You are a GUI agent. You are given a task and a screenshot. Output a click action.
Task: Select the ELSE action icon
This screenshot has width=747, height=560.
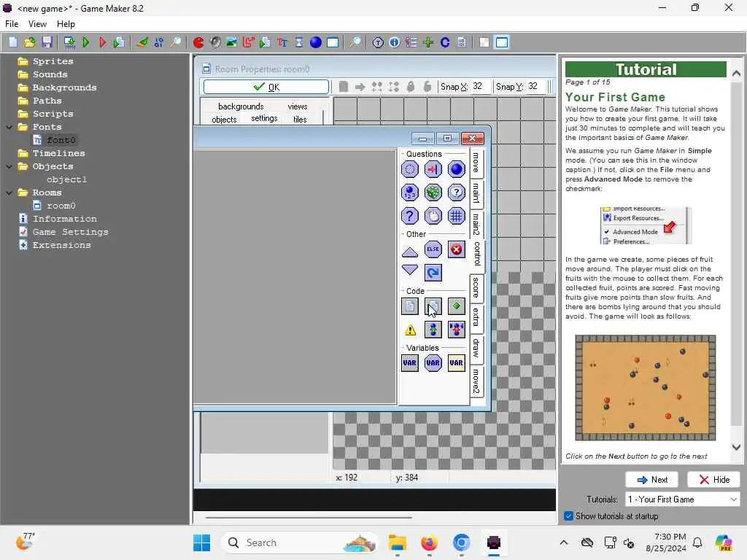433,249
